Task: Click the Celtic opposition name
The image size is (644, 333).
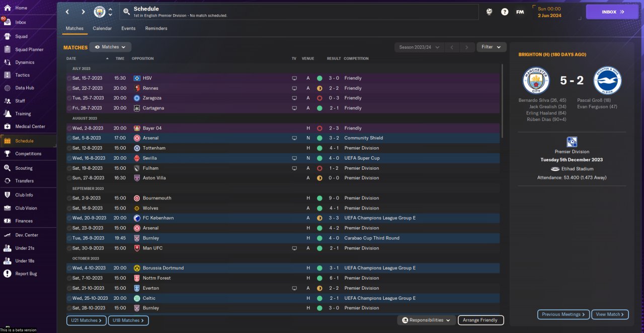Action: 149,298
